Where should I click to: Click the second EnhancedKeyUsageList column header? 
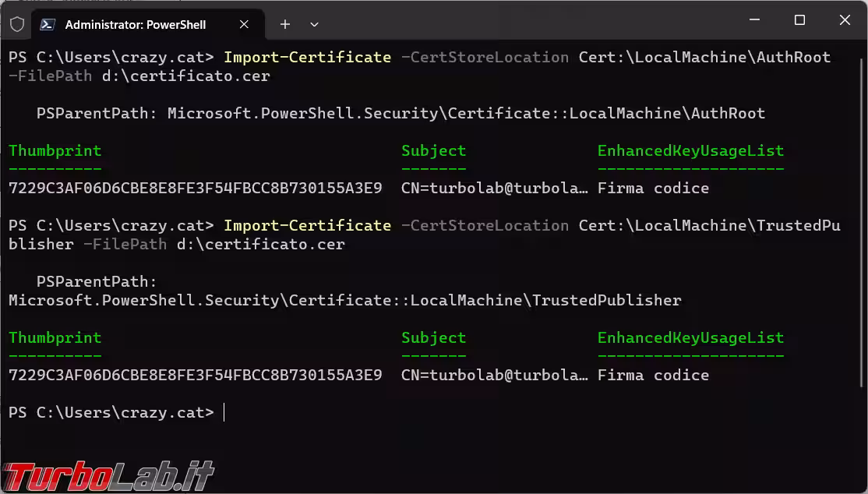coord(690,337)
